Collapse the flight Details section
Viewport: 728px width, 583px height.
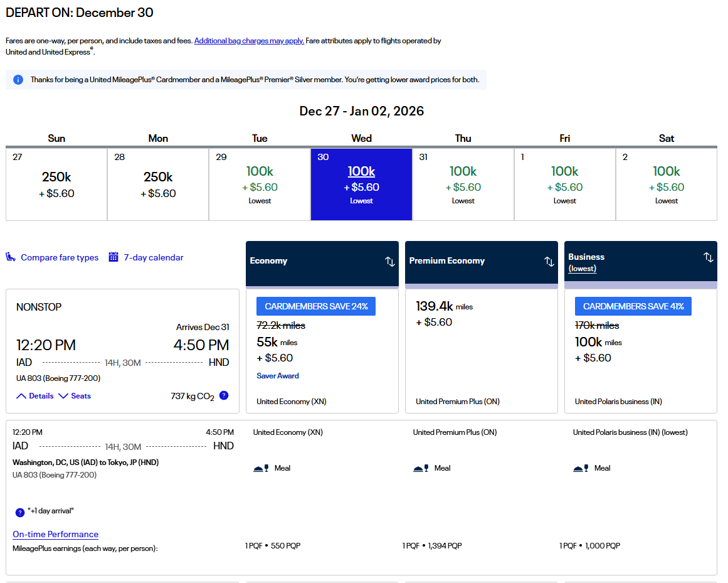(x=35, y=396)
